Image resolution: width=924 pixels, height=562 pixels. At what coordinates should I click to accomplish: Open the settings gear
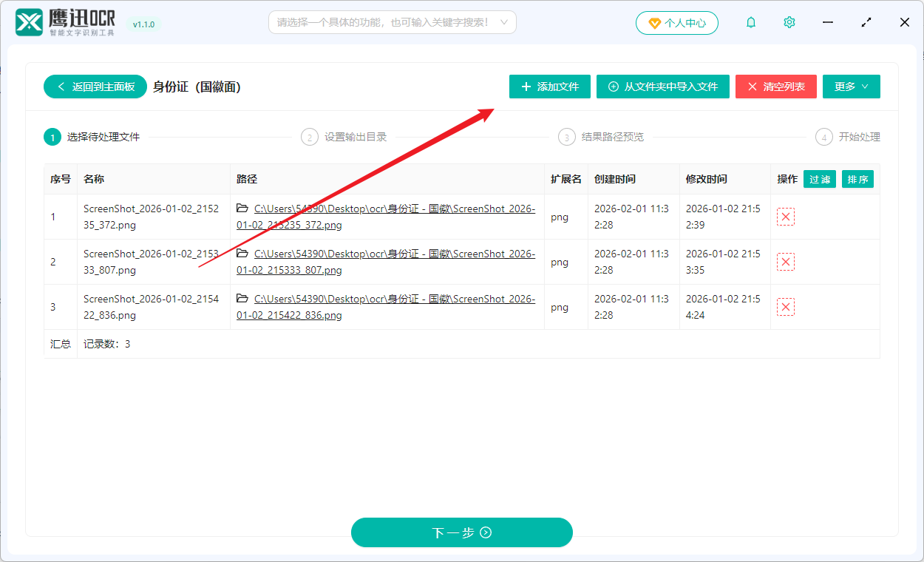coord(789,22)
